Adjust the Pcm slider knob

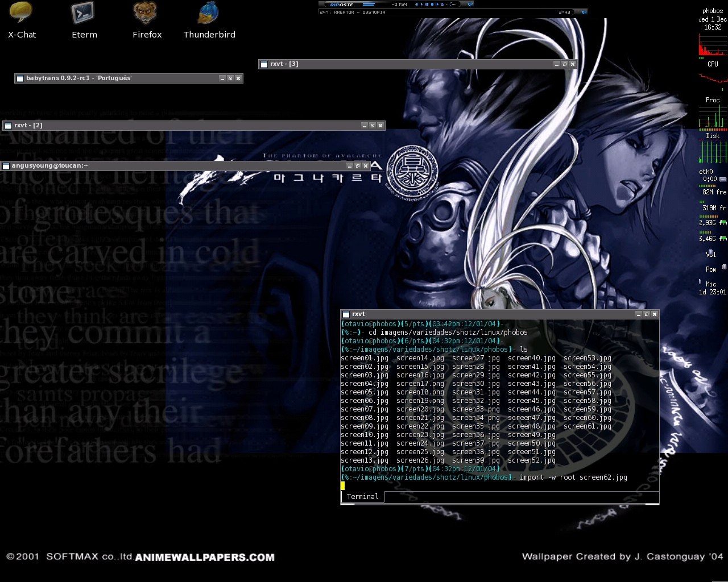(724, 267)
